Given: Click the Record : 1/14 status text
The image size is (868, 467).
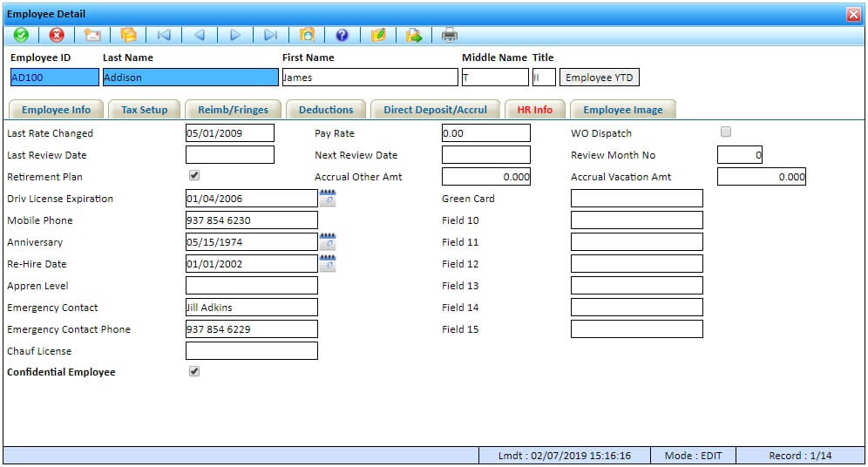Looking at the screenshot, I should click(800, 456).
